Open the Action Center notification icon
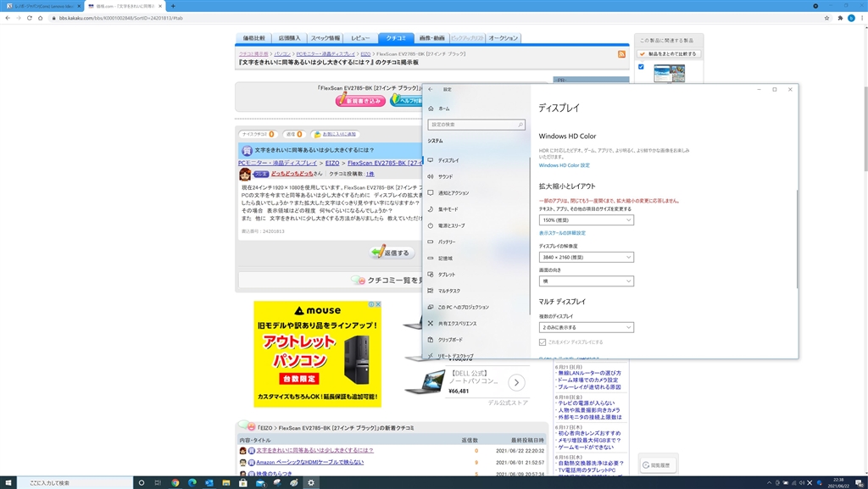Image resolution: width=868 pixels, height=489 pixels. (x=859, y=483)
